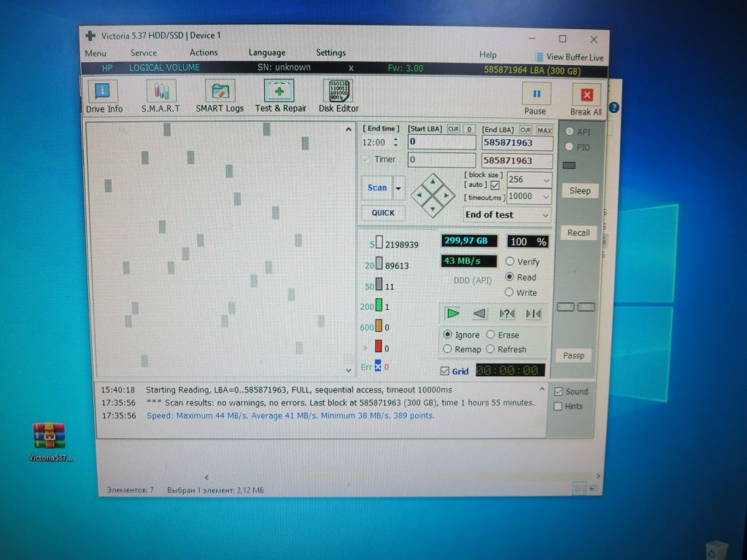This screenshot has width=747, height=560.
Task: Click the blue help question icon
Action: [x=614, y=108]
